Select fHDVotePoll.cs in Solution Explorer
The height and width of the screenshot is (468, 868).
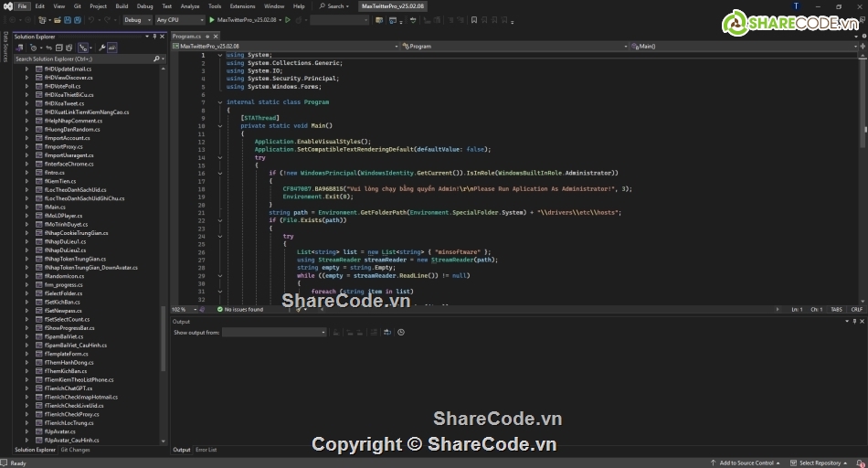(62, 87)
